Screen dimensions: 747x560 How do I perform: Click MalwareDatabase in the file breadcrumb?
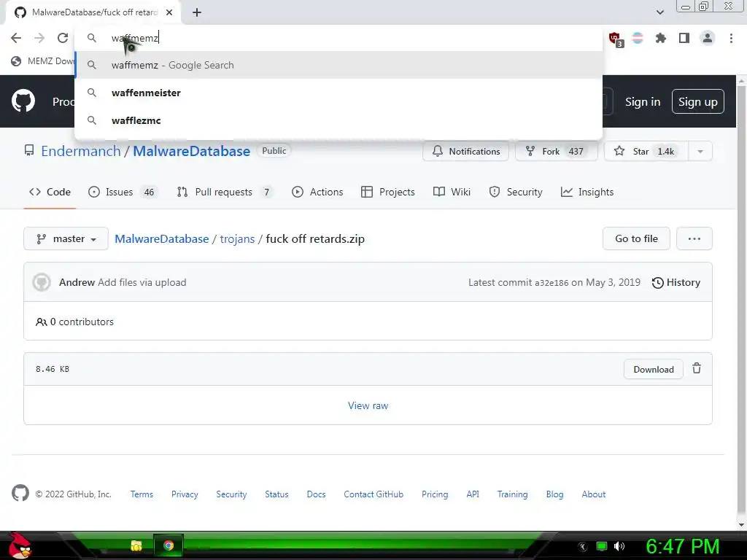click(x=161, y=238)
